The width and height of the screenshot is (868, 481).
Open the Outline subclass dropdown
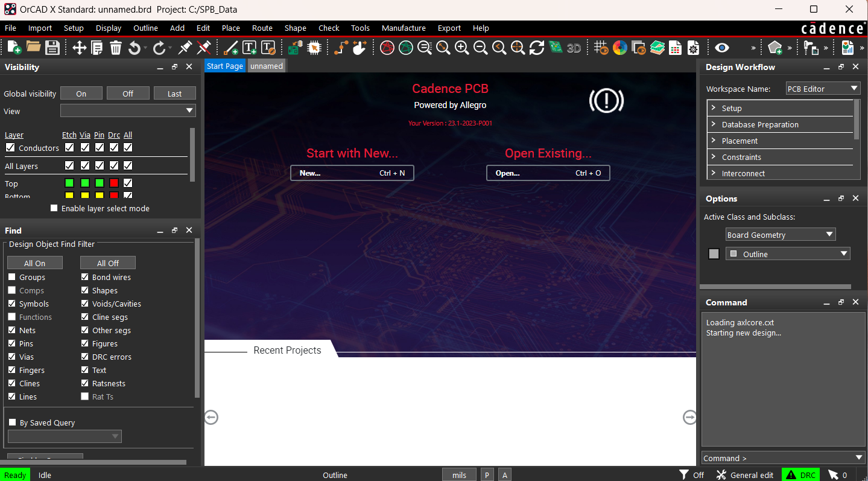tap(788, 254)
